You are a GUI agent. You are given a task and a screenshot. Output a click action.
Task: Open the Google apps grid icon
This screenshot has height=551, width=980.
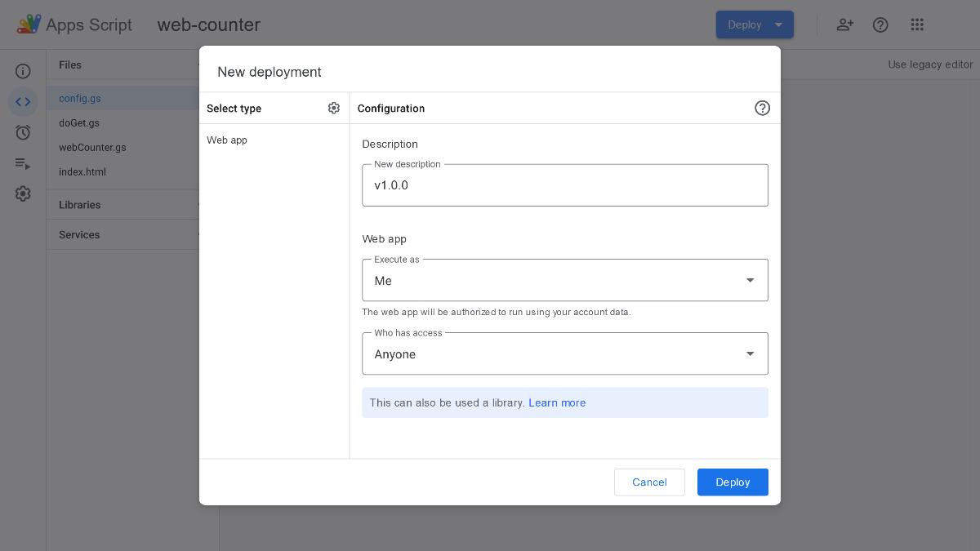(x=917, y=24)
